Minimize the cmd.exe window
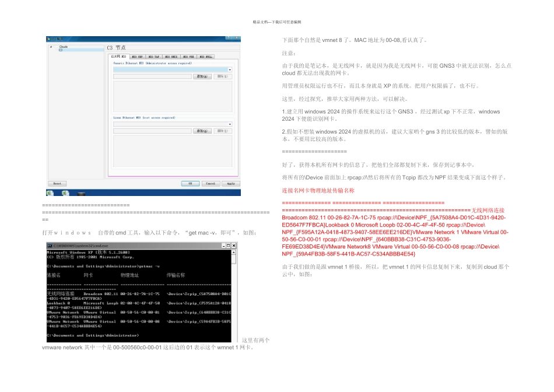 point(224,246)
